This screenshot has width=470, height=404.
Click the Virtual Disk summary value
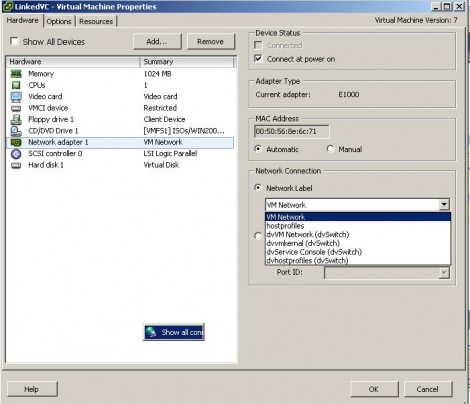point(161,165)
